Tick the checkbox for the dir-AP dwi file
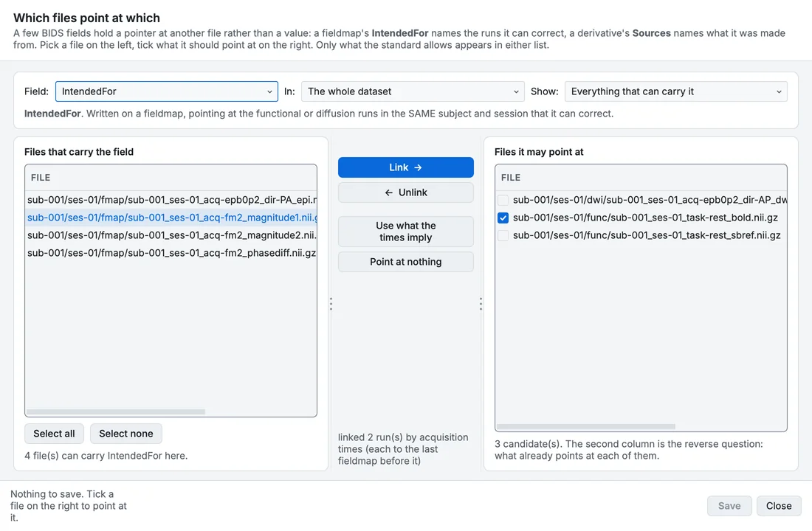Viewport: 812px width, 531px height. (x=503, y=200)
